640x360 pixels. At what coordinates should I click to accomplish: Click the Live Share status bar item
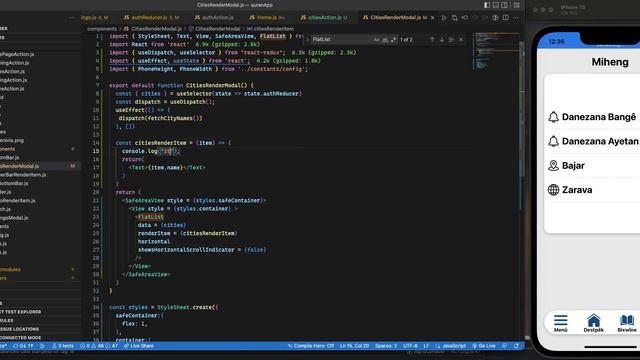[139, 346]
